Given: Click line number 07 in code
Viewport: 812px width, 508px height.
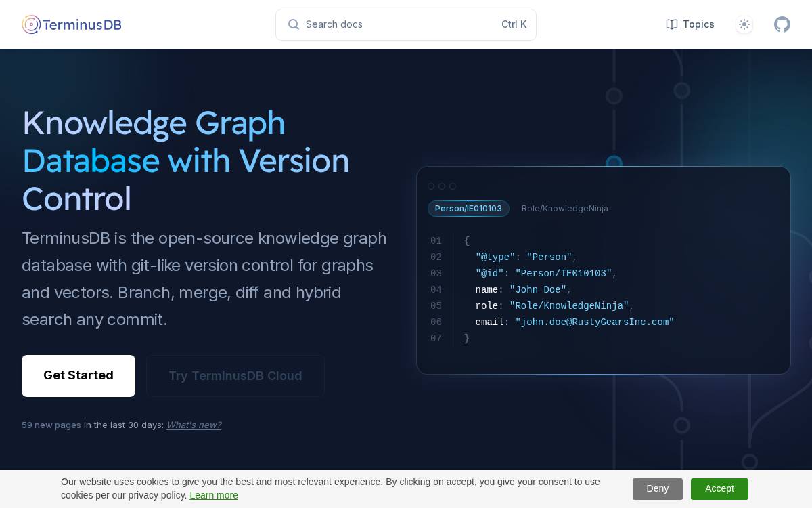Looking at the screenshot, I should [x=436, y=338].
